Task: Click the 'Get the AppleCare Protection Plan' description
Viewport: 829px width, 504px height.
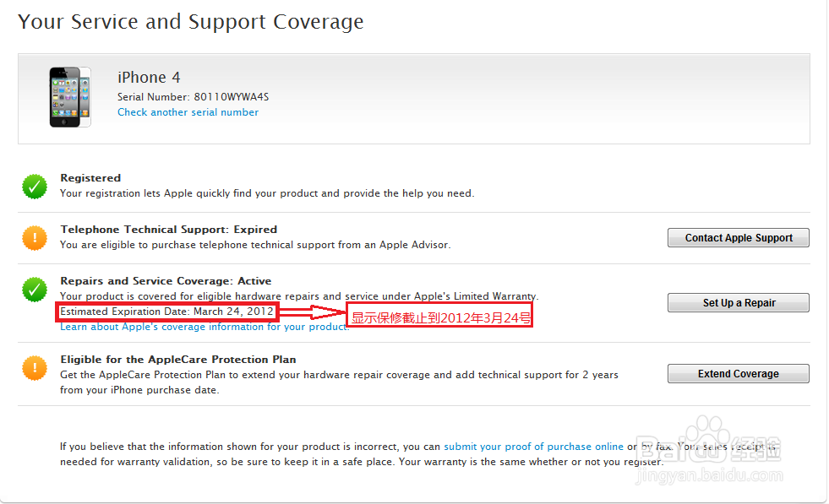Action: click(x=339, y=382)
